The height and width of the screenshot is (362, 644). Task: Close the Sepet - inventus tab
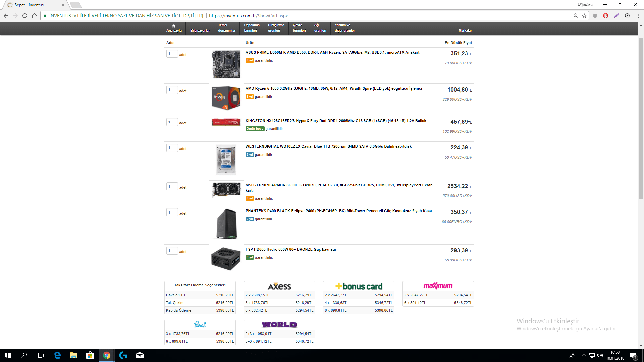point(63,5)
